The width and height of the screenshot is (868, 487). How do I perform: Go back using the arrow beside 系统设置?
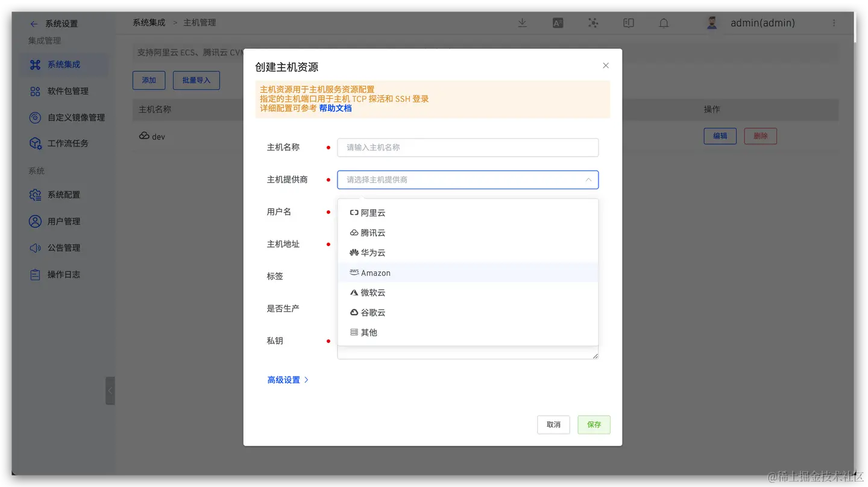(x=34, y=24)
